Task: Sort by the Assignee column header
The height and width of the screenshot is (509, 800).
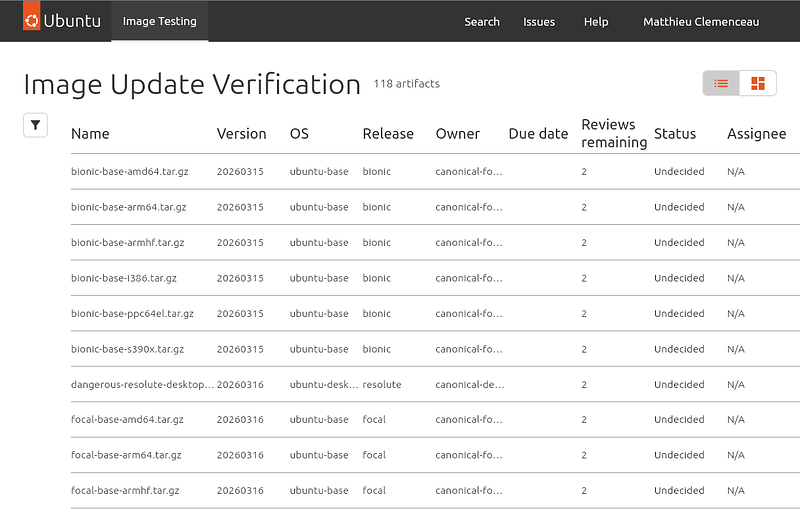Action: (x=757, y=134)
